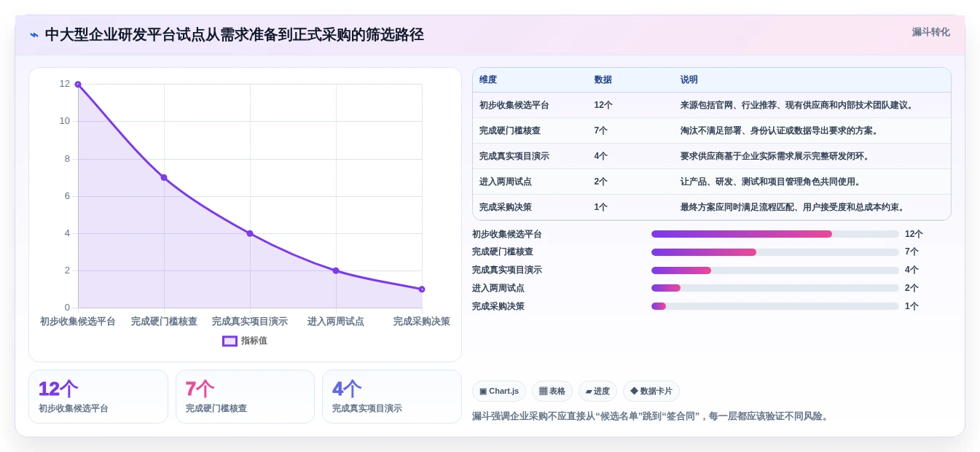This screenshot has height=452, width=980.
Task: Click the 说明 column header
Action: [689, 80]
